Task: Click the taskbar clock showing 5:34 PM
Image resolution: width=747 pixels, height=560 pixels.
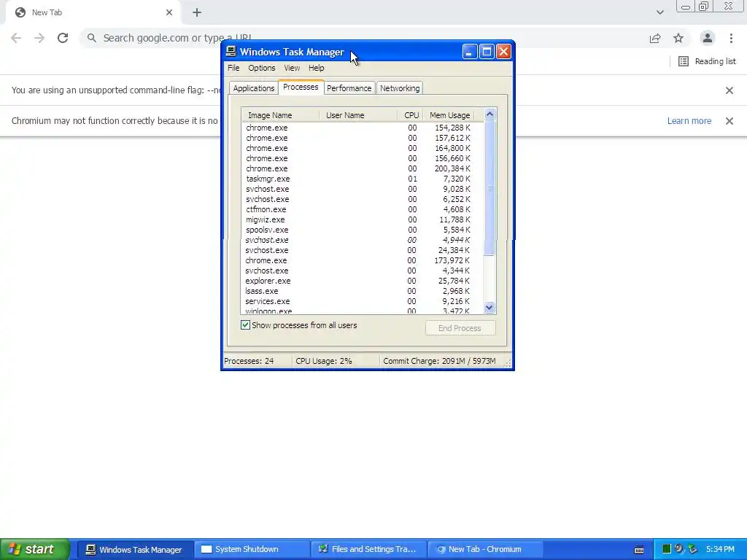Action: click(720, 550)
